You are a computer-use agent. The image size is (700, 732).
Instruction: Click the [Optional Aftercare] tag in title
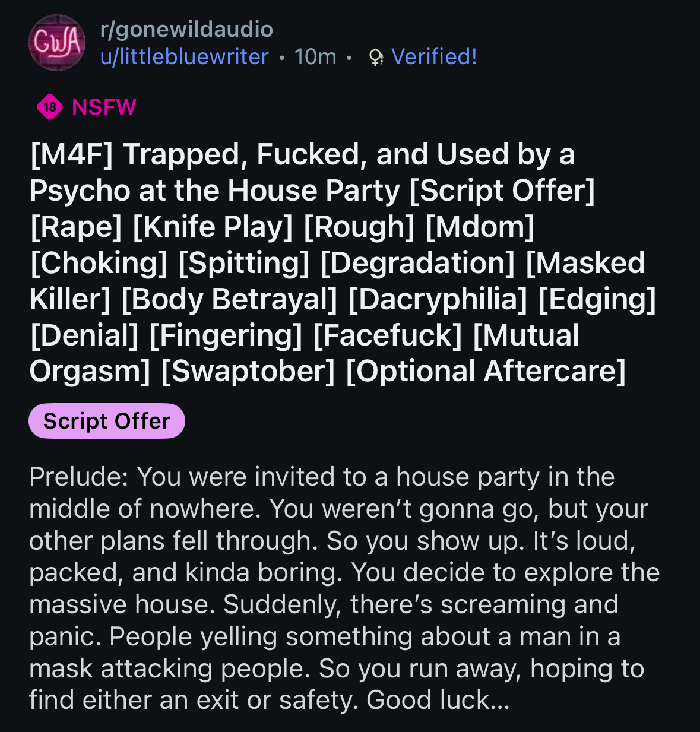[486, 371]
